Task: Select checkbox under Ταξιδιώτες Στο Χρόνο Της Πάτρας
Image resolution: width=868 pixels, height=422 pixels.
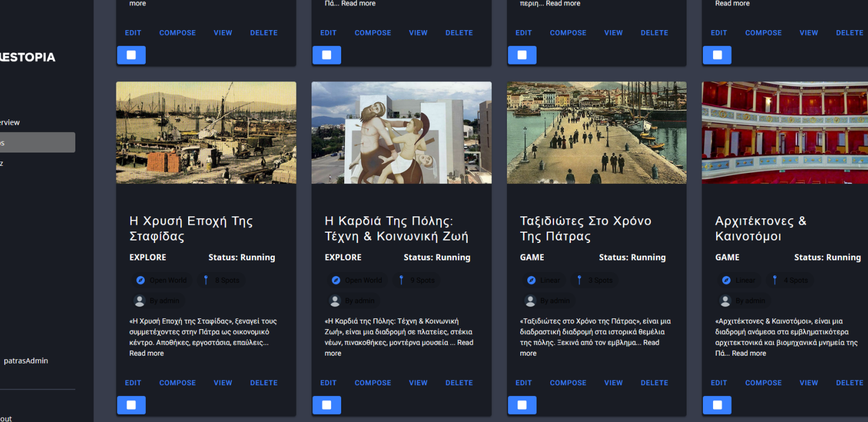Action: [522, 405]
